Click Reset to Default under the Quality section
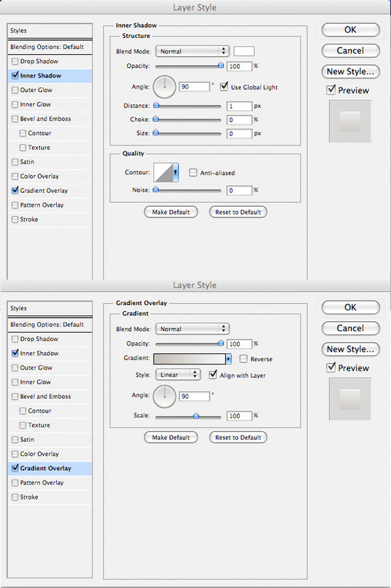This screenshot has height=588, width=391. click(238, 212)
